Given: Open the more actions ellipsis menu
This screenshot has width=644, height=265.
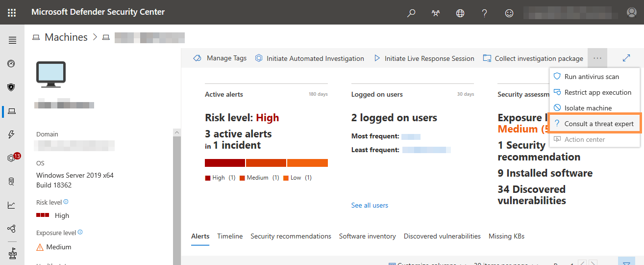Looking at the screenshot, I should click(597, 58).
